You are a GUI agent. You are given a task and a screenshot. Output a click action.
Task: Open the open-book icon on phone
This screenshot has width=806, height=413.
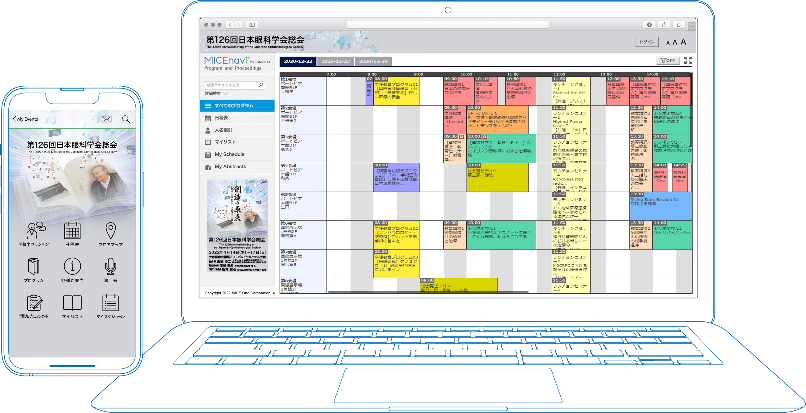pyautogui.click(x=72, y=302)
